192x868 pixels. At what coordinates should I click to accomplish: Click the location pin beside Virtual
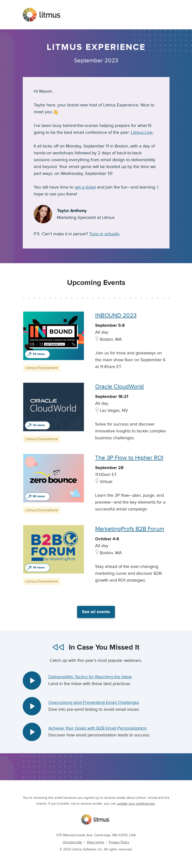(x=97, y=481)
